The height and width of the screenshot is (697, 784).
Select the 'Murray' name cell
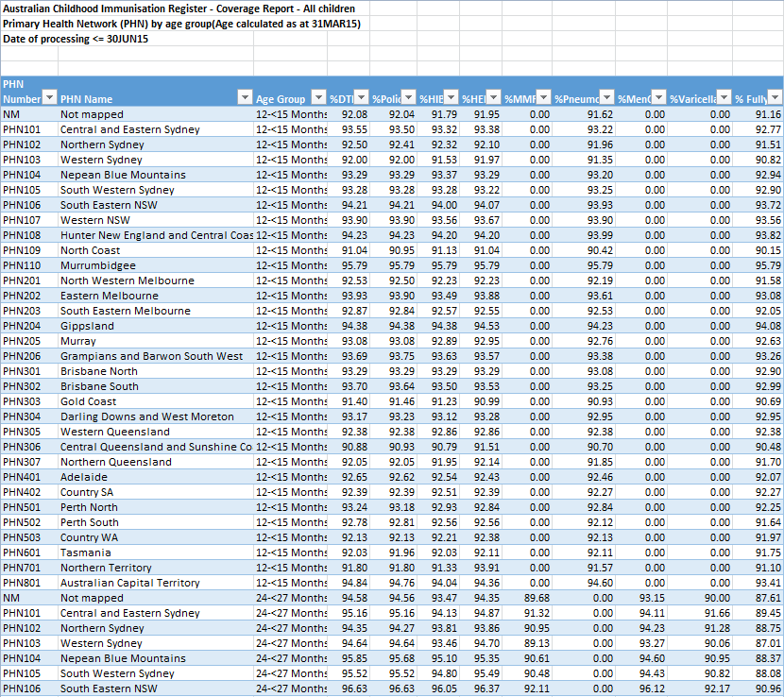[x=156, y=341]
